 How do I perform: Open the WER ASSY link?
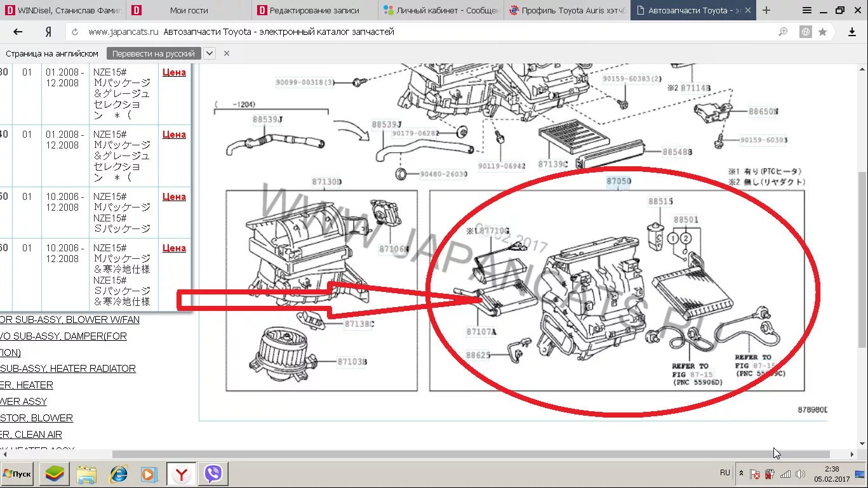(23, 402)
